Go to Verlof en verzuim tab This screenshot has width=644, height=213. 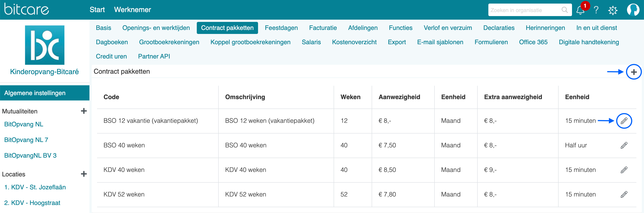pyautogui.click(x=447, y=28)
